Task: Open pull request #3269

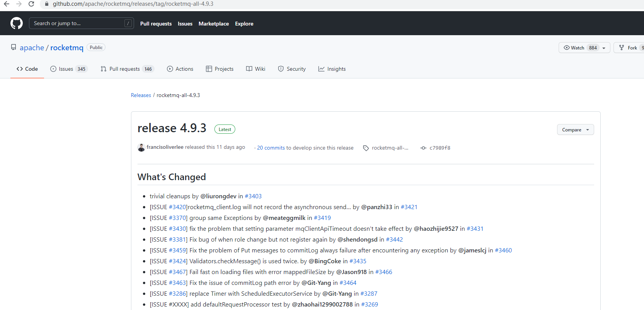Action: tap(370, 305)
